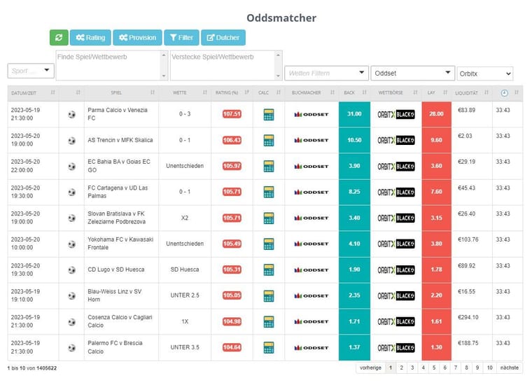Open the Provision settings
532x392 pixels.
(137, 37)
